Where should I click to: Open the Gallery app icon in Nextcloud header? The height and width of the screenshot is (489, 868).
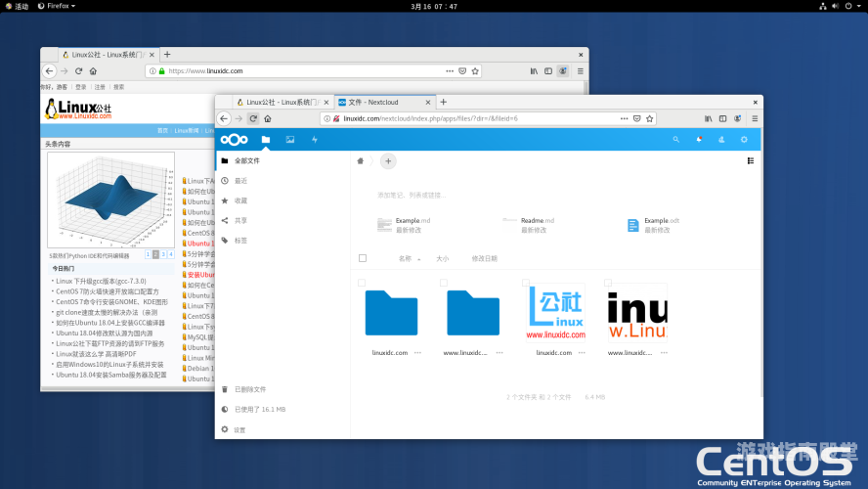point(290,140)
